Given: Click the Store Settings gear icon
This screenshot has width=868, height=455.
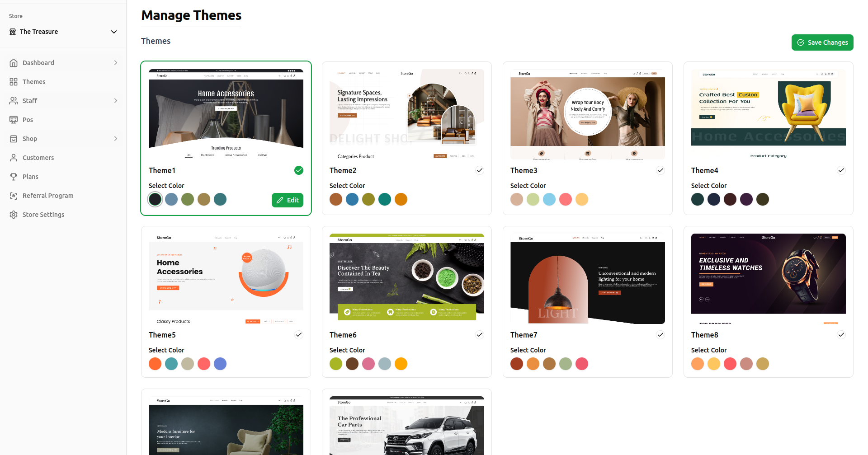Looking at the screenshot, I should click(x=14, y=215).
